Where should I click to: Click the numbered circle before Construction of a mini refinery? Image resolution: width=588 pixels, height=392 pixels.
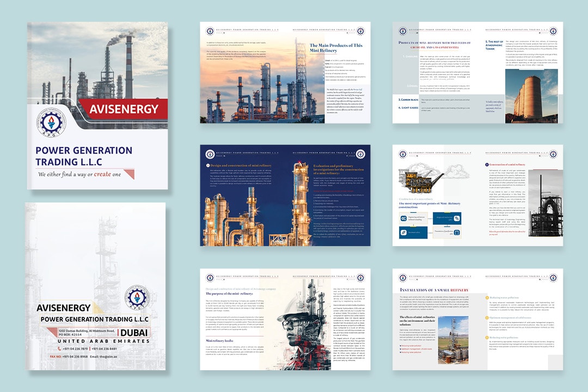coord(487,164)
